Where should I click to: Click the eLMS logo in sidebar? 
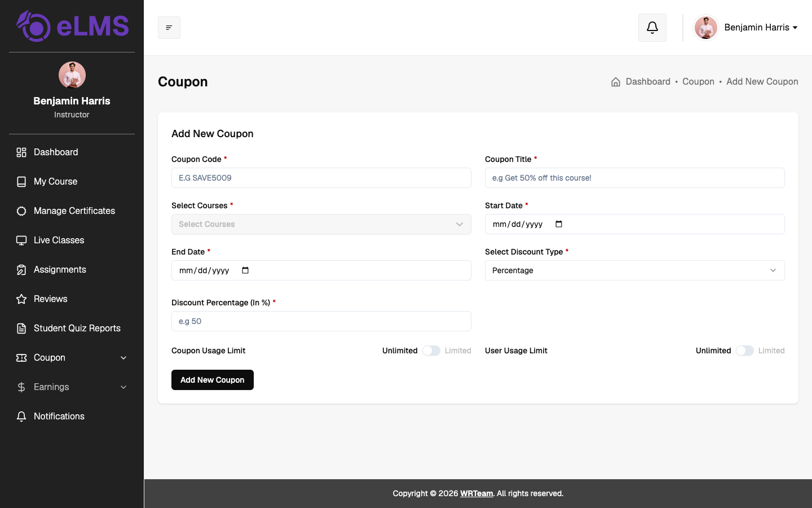point(72,26)
